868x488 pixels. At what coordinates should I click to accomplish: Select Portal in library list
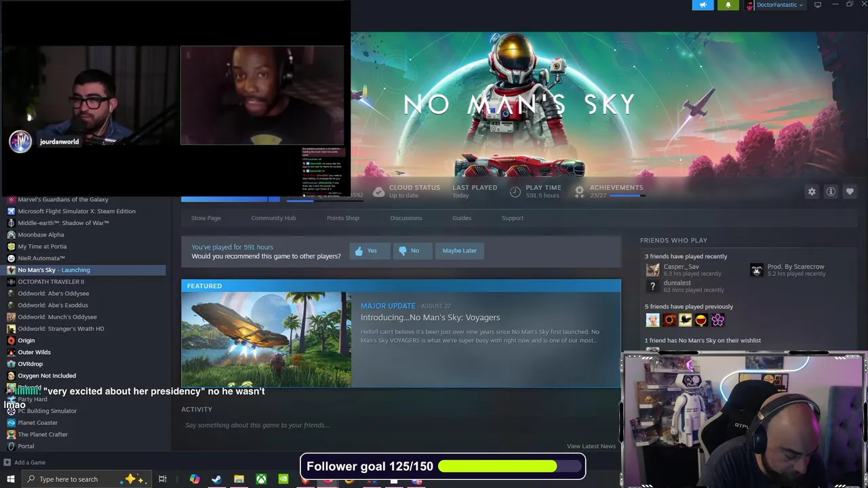(26, 446)
